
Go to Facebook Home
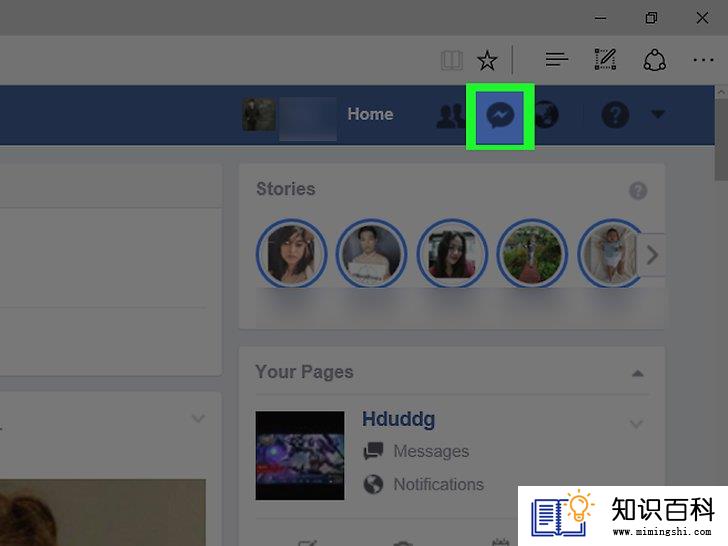[370, 114]
